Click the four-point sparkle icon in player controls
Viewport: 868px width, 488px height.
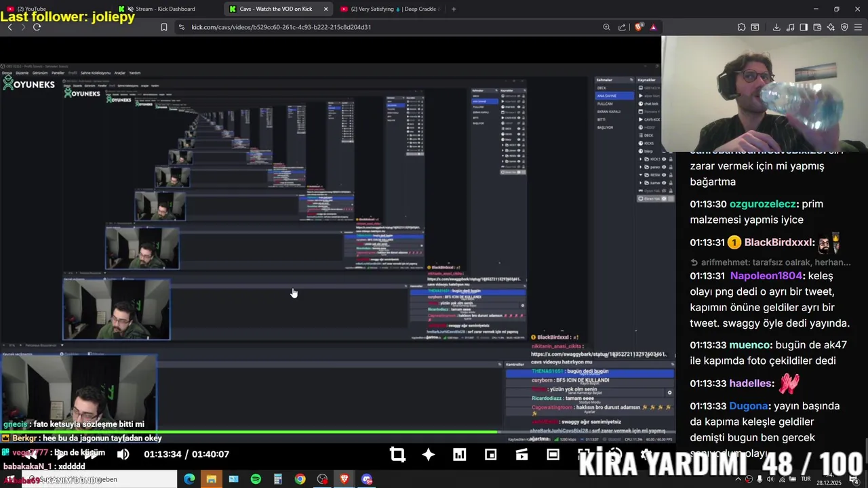click(429, 455)
